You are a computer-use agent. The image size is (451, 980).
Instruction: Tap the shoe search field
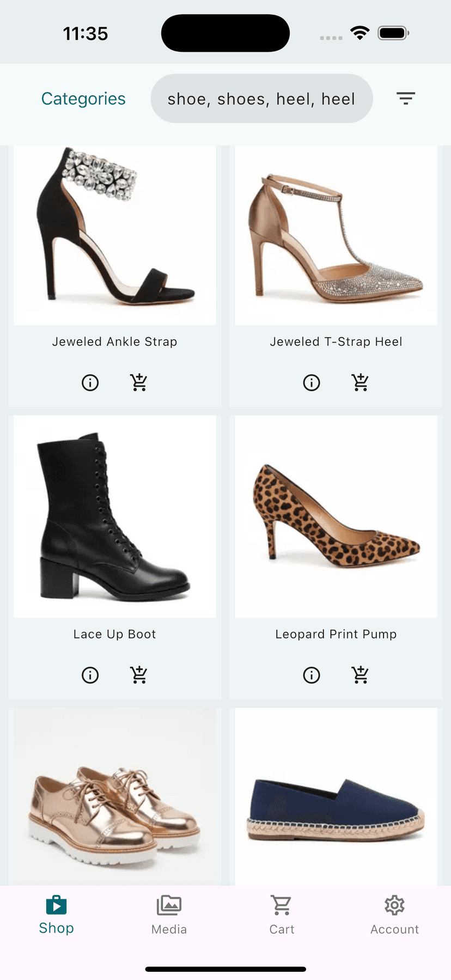[261, 99]
